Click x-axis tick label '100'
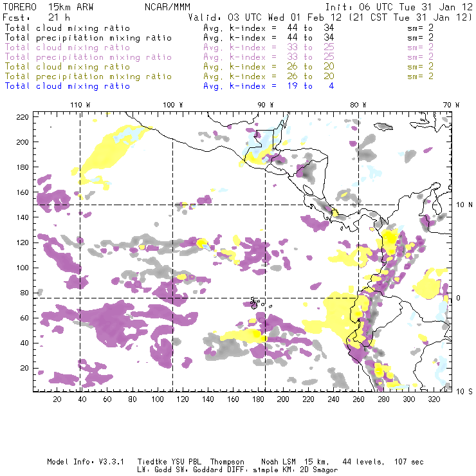 [x=158, y=399]
